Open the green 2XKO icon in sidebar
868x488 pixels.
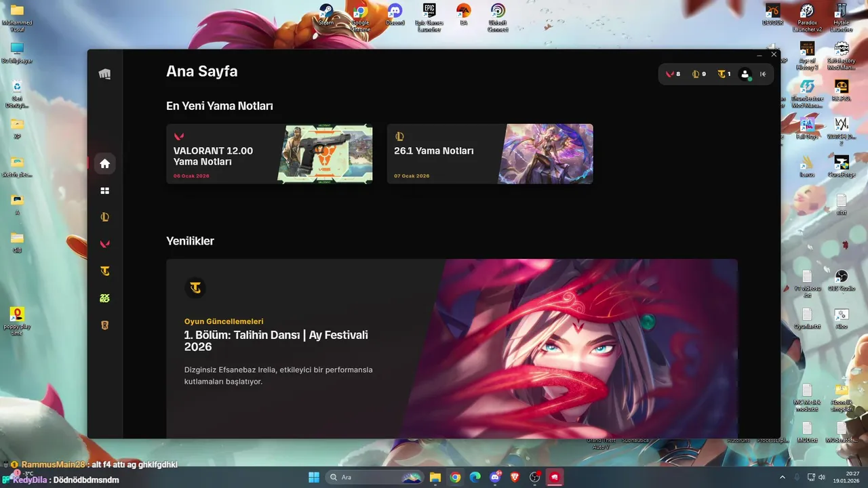click(x=104, y=298)
